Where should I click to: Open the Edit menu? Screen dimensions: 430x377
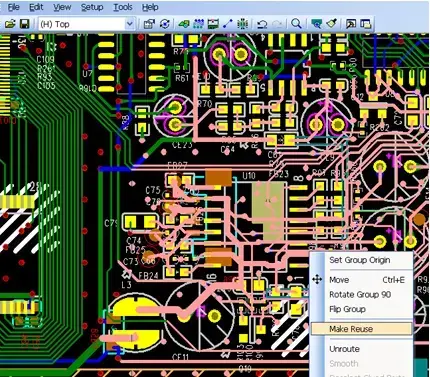coord(36,7)
